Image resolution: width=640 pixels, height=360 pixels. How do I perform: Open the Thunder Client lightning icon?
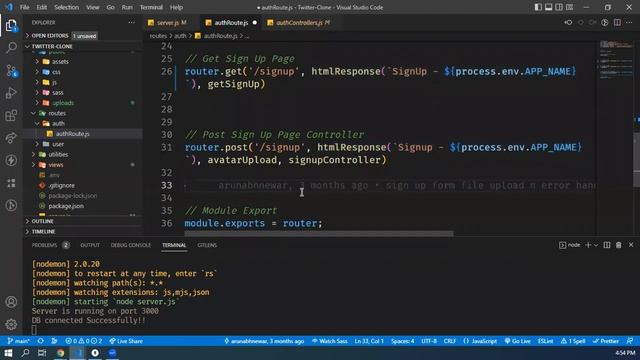click(x=11, y=160)
